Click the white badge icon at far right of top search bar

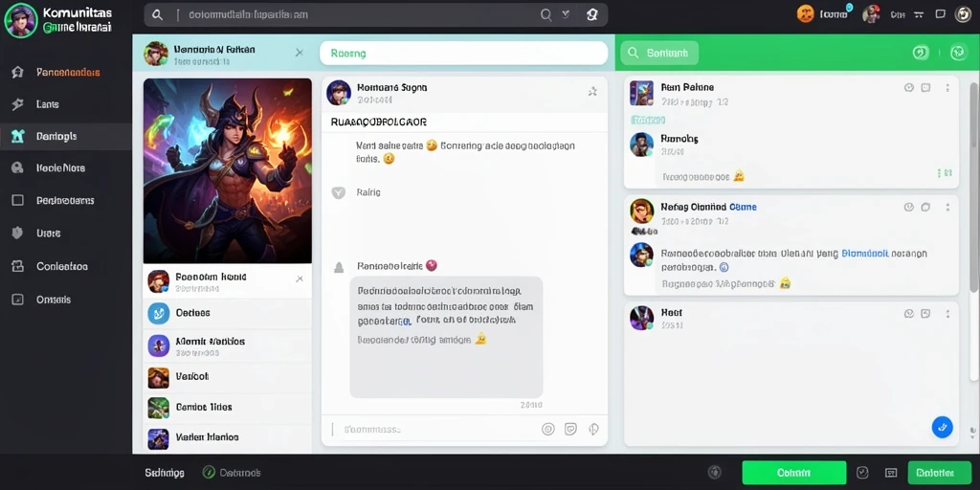click(x=591, y=15)
